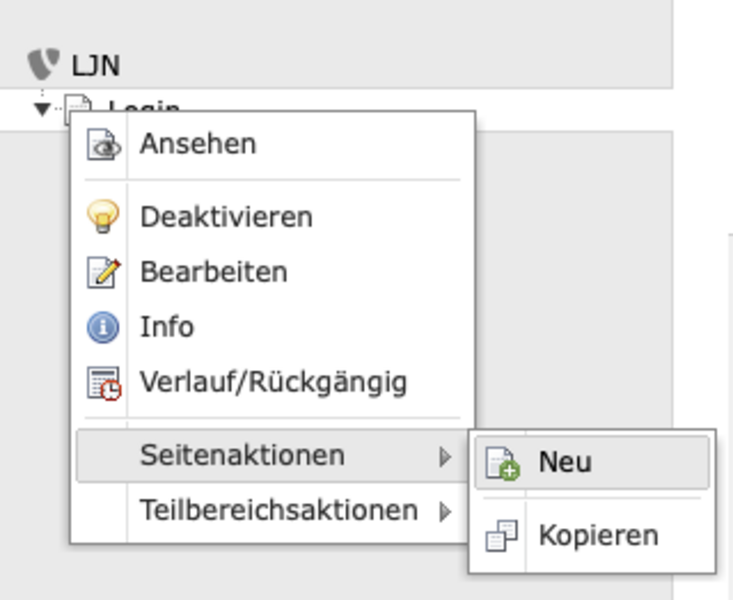Click the new page plus icon
Viewport: 733px width, 600px height.
(x=502, y=463)
